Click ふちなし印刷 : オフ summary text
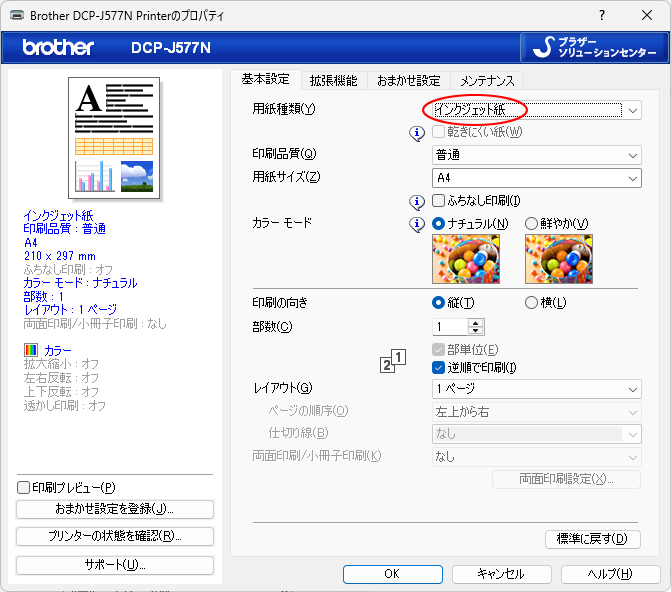Image resolution: width=671 pixels, height=592 pixels. tap(68, 269)
